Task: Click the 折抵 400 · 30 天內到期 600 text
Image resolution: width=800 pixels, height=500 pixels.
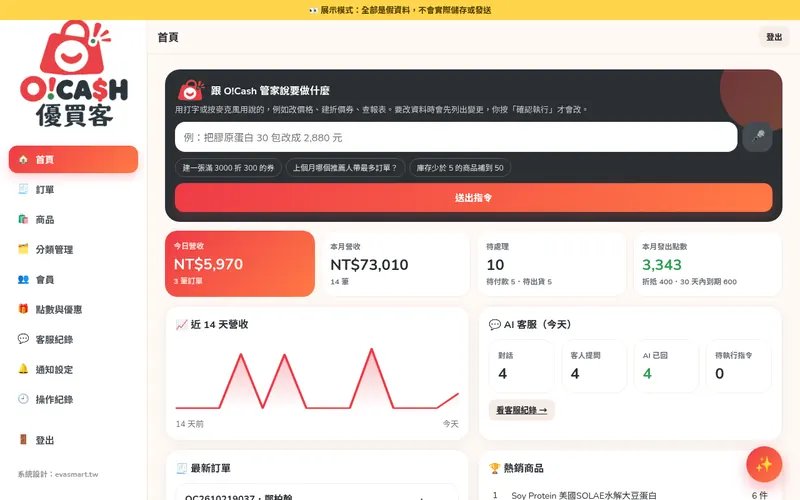Action: click(x=689, y=282)
